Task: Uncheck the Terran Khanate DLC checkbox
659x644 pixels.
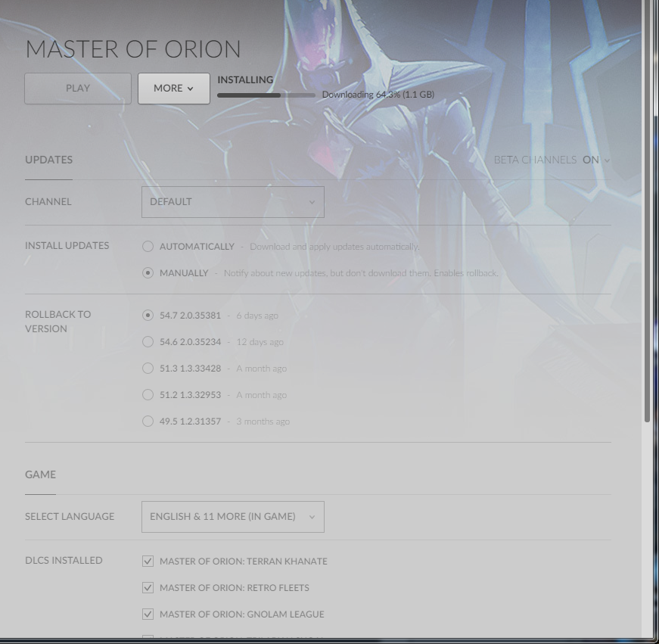Action: (x=148, y=562)
